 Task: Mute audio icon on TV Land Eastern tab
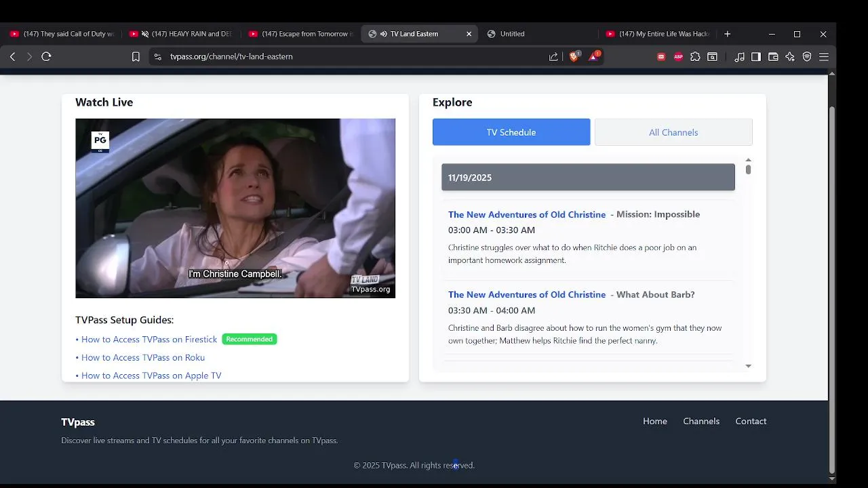(384, 34)
